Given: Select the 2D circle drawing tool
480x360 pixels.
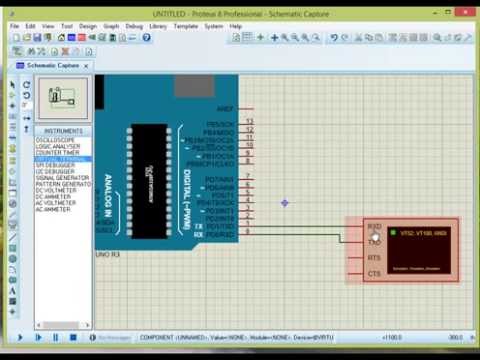Looking at the screenshot, I should (x=12, y=259).
